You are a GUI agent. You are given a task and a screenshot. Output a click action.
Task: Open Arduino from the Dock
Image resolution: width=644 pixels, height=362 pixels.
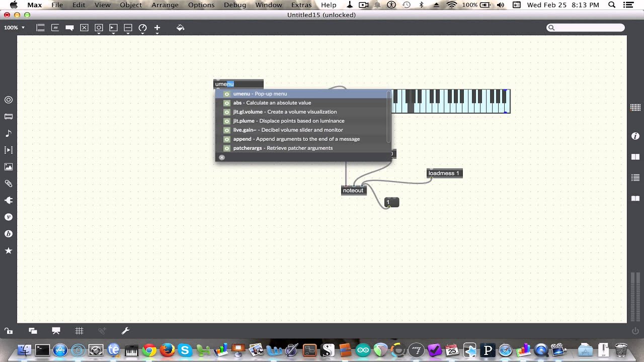pyautogui.click(x=363, y=350)
